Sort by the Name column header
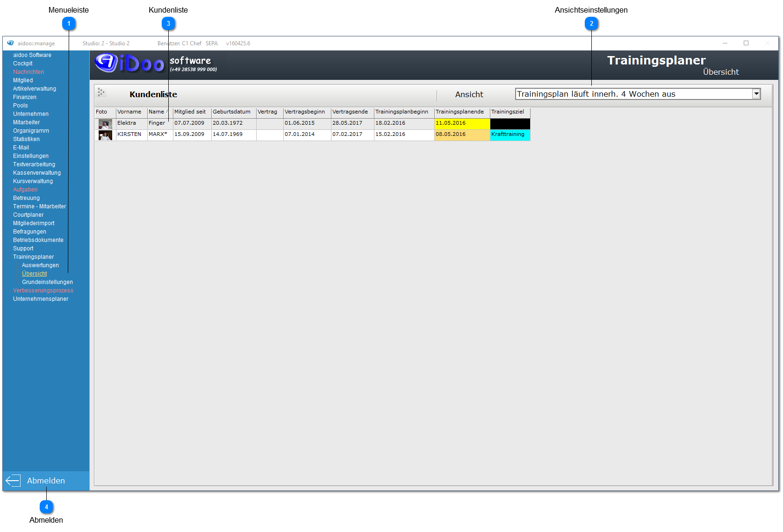This screenshot has width=783, height=532. click(160, 112)
